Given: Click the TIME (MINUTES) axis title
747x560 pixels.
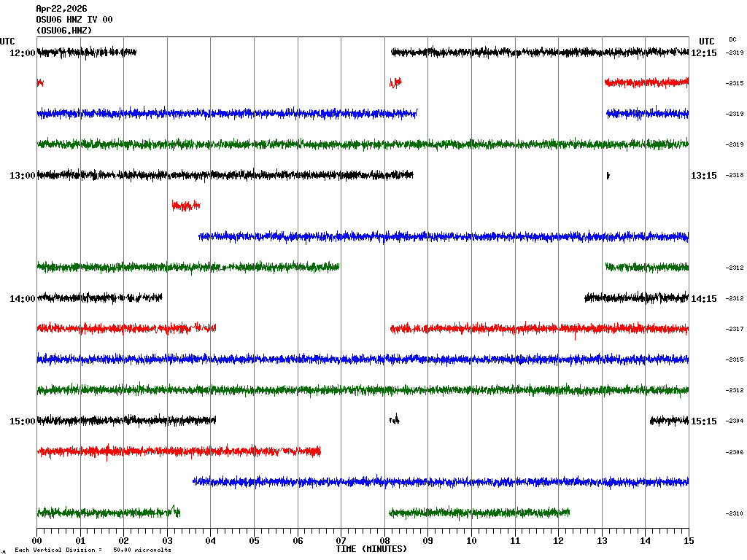Looking at the screenshot, I should tap(371, 549).
